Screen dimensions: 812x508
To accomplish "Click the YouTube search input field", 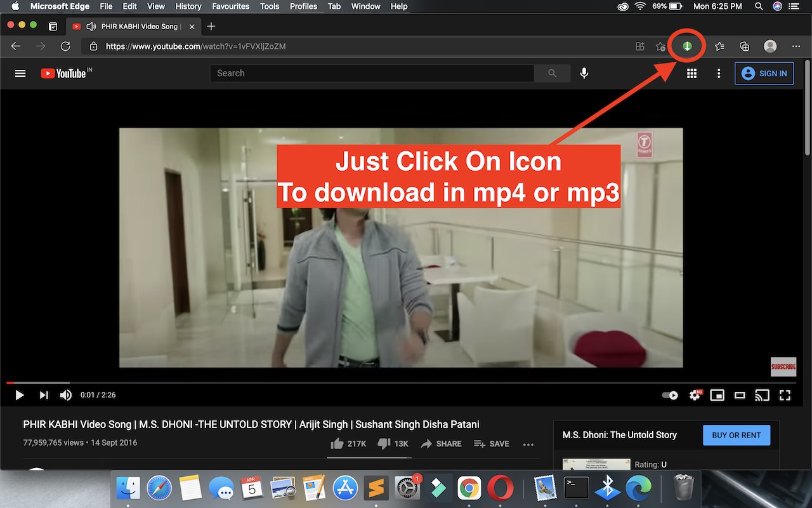I will [371, 74].
